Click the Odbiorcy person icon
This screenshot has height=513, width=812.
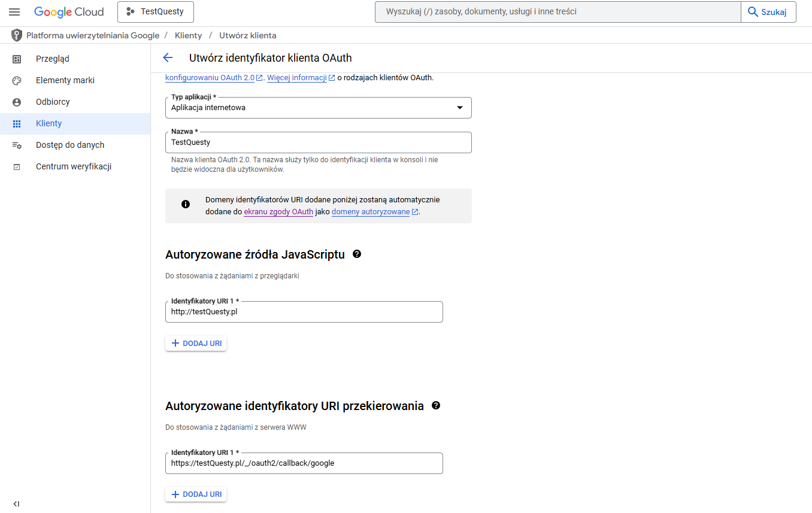pyautogui.click(x=17, y=102)
